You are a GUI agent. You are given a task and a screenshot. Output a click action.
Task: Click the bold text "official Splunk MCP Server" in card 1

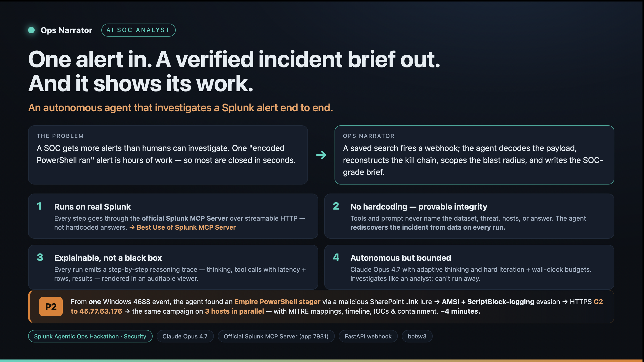click(185, 218)
